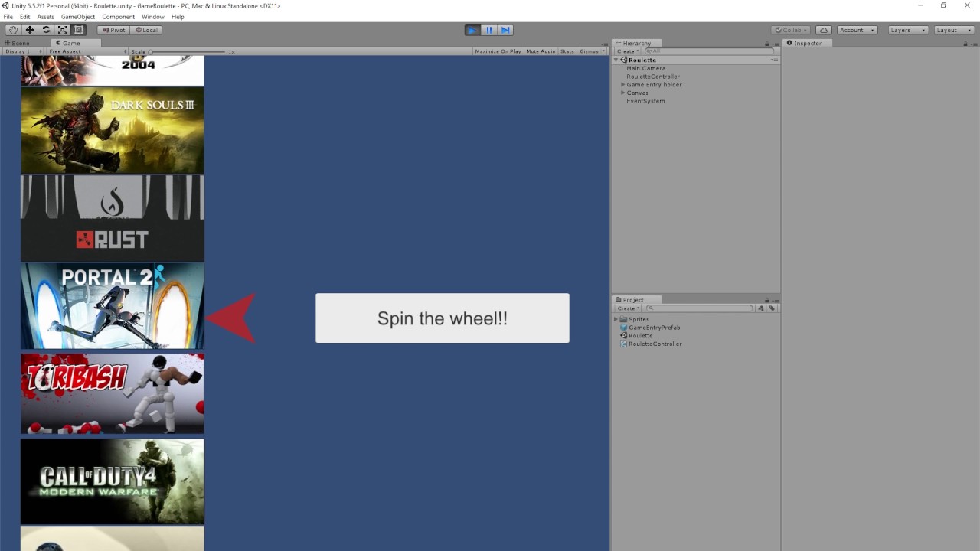
Task: Pause the running game
Action: click(x=489, y=30)
